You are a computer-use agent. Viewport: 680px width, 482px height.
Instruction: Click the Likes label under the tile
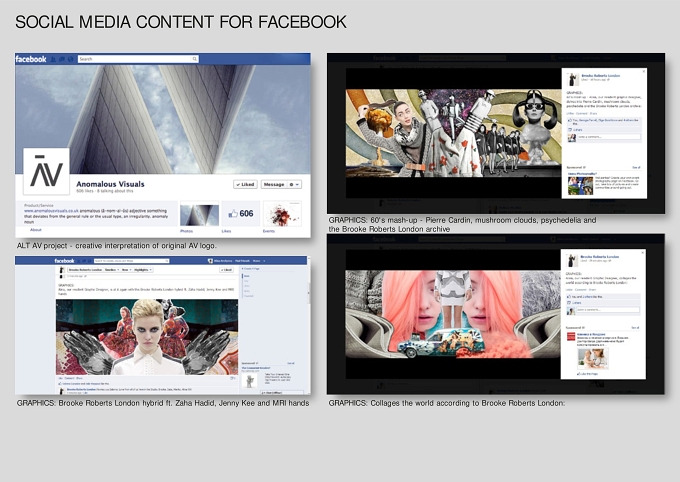(226, 231)
